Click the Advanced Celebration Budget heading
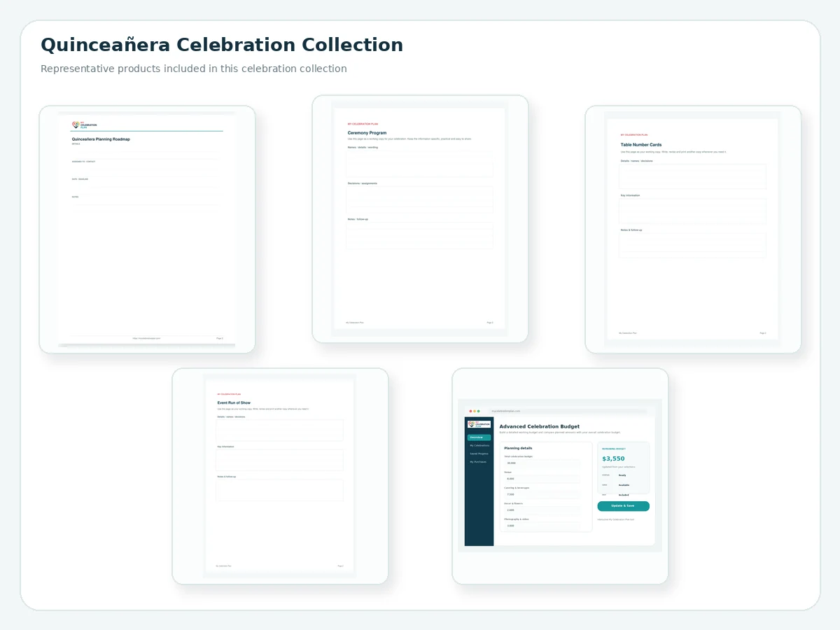 pyautogui.click(x=540, y=426)
